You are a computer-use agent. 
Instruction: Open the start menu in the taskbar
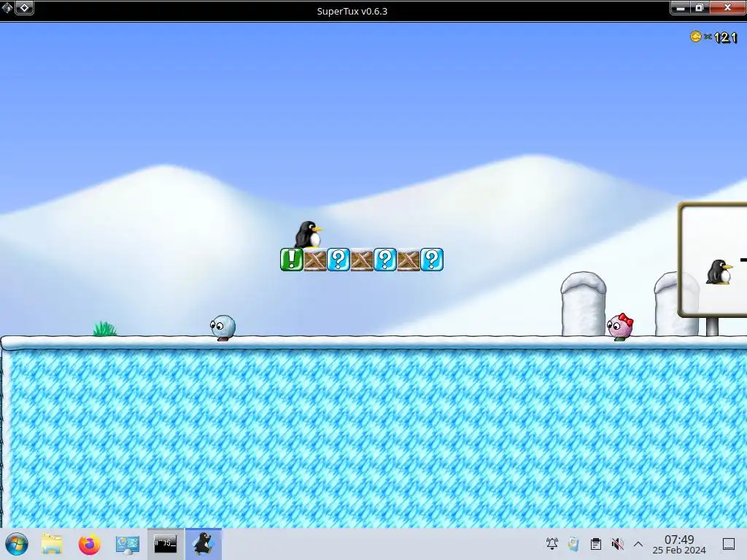coord(17,544)
